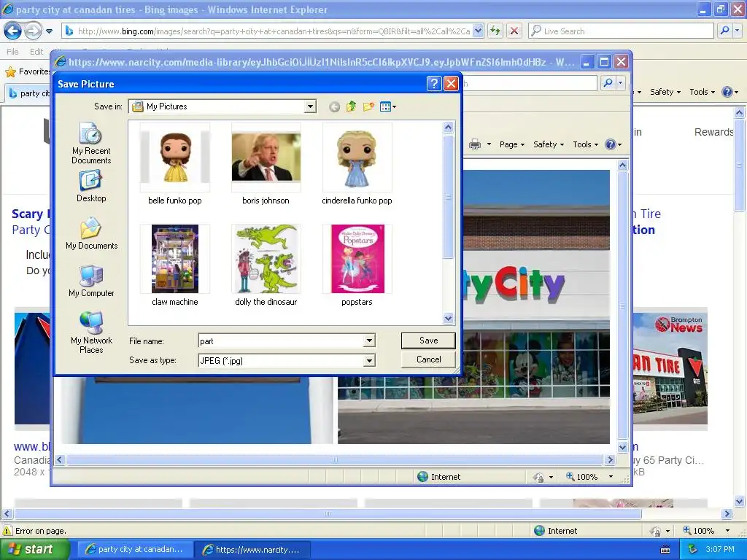The image size is (747, 560).
Task: Select the claw machine picture
Action: [x=175, y=265]
